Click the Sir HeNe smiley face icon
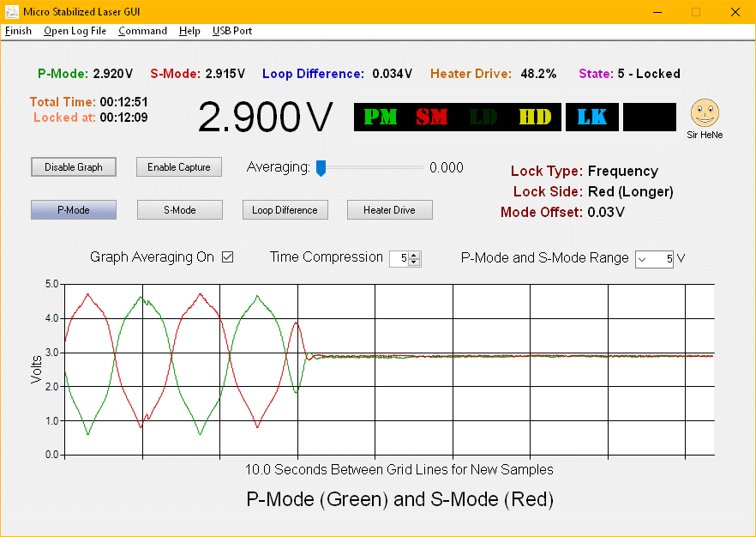The image size is (756, 537). point(705,112)
